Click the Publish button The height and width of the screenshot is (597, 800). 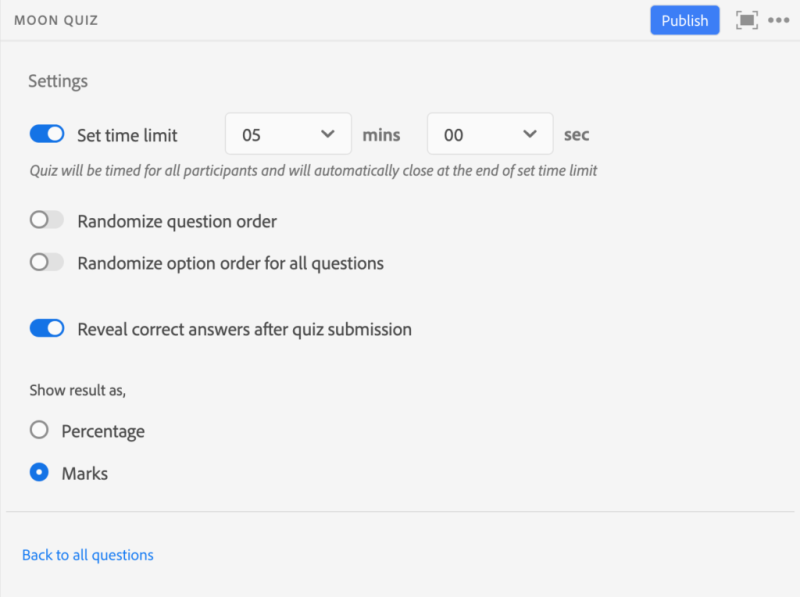pyautogui.click(x=684, y=20)
